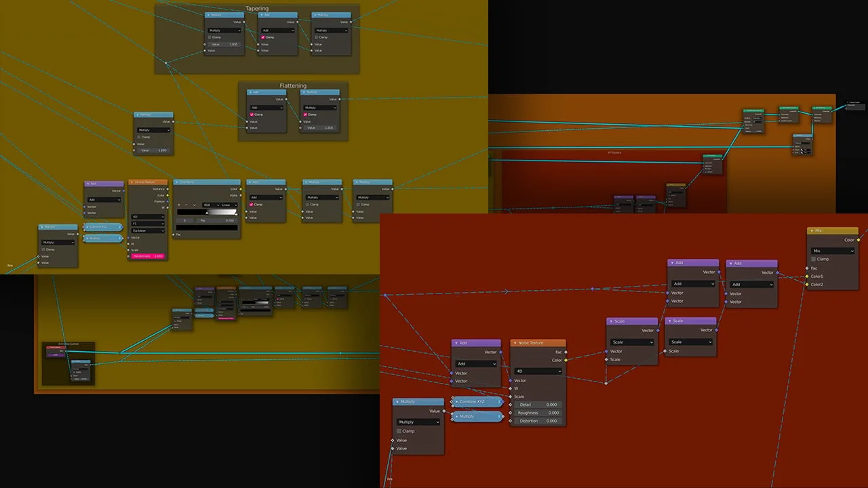Expand the collapsed Combine XYZ node
The image size is (868, 488).
457,401
